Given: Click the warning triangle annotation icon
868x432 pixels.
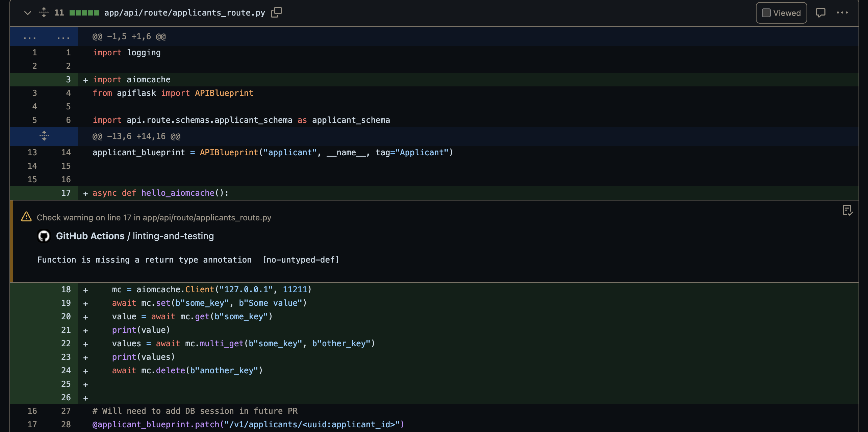Looking at the screenshot, I should click(26, 217).
